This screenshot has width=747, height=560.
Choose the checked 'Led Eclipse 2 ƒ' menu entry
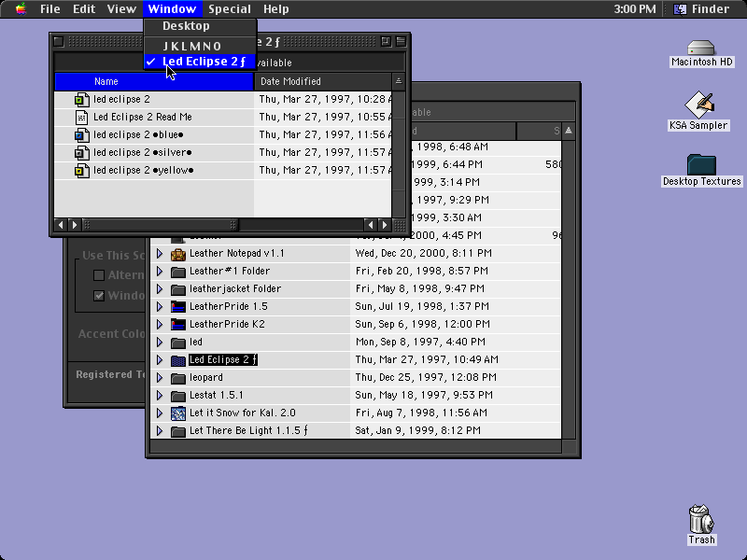pyautogui.click(x=200, y=62)
